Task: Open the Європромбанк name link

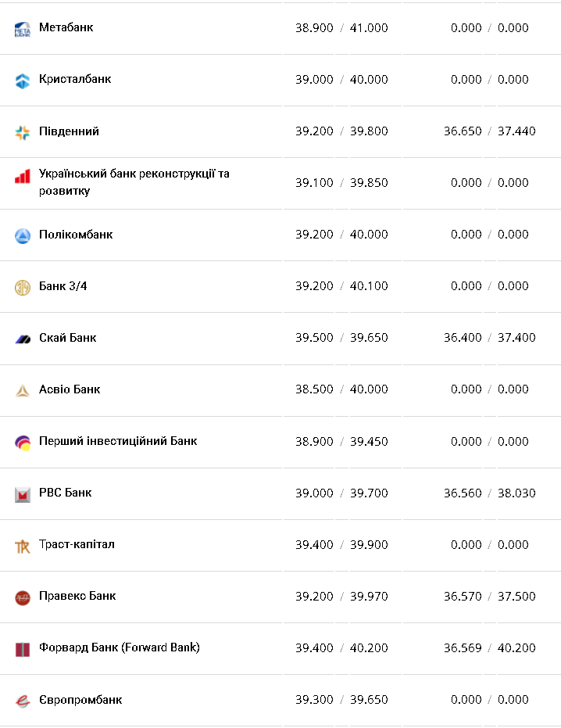Action: pos(80,699)
